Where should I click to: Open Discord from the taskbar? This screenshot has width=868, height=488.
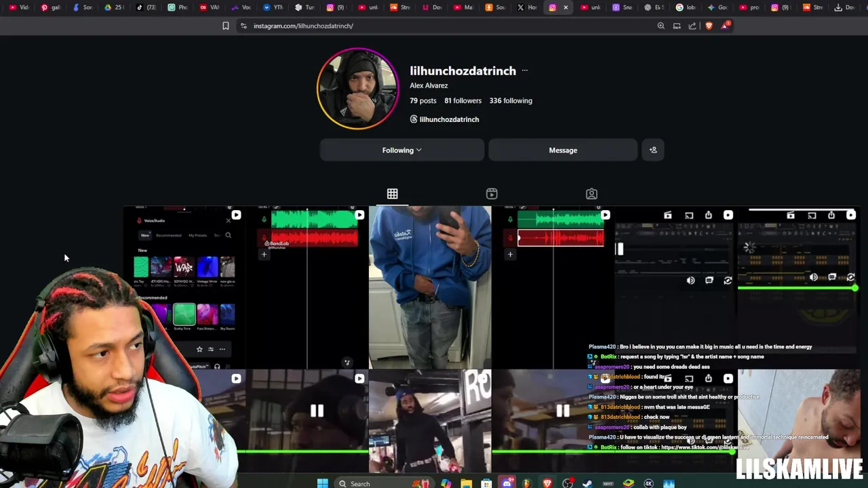pyautogui.click(x=507, y=483)
